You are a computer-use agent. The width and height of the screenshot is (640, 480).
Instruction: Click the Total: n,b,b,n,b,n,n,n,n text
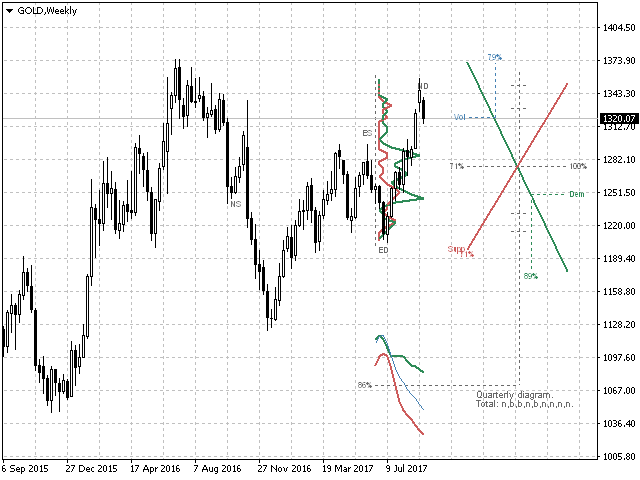[x=524, y=404]
